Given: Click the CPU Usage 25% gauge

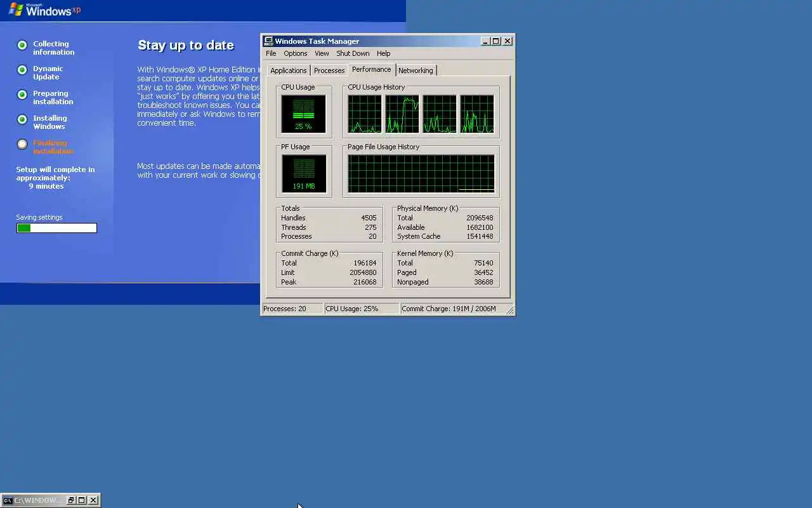Looking at the screenshot, I should point(303,114).
